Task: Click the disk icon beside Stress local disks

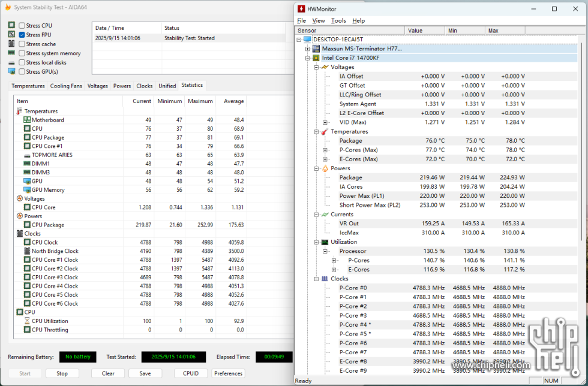Action: point(11,62)
